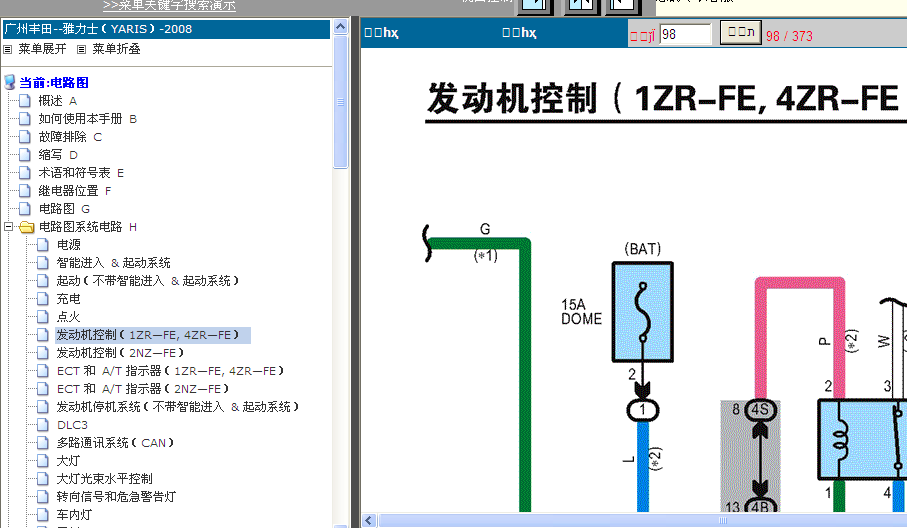Open 转向信号和危急警告灯 entry

(116, 496)
